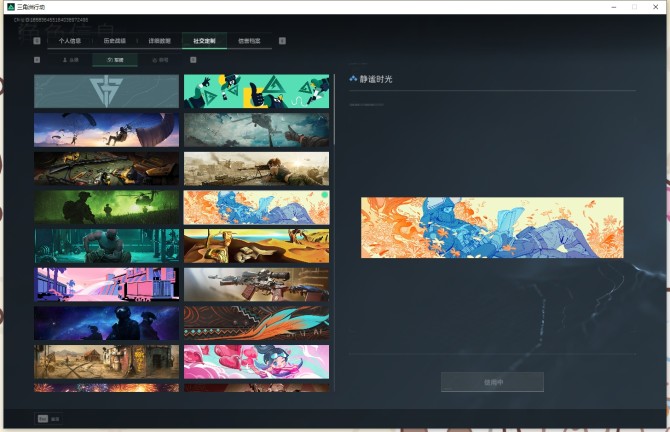Screen dimensions: 670x432
Task: Choose the golden desert dunes banner
Action: (x=256, y=246)
